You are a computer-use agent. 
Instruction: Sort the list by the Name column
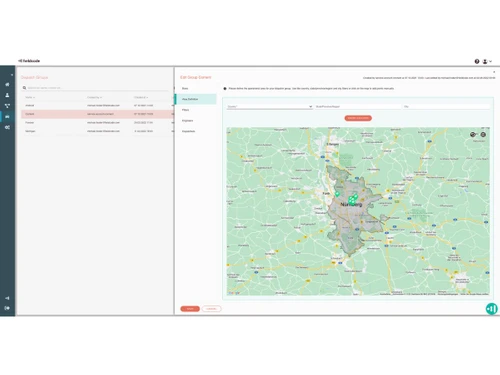30,97
